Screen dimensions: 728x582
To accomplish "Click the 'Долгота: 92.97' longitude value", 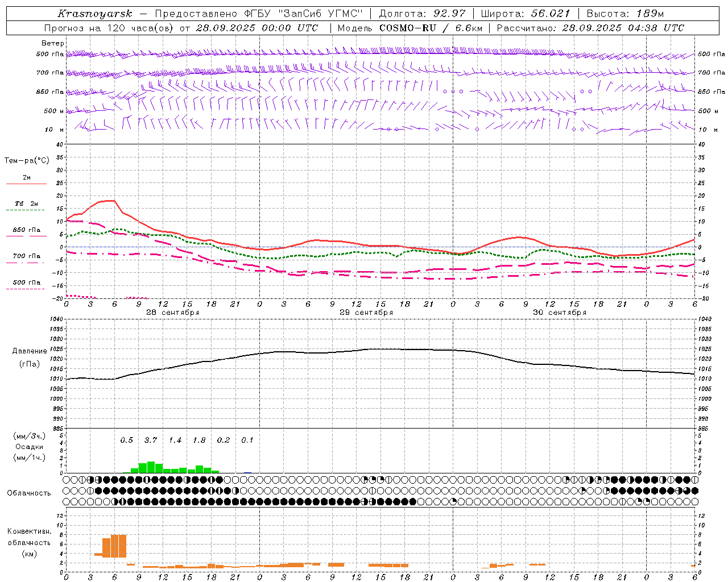I will [422, 14].
